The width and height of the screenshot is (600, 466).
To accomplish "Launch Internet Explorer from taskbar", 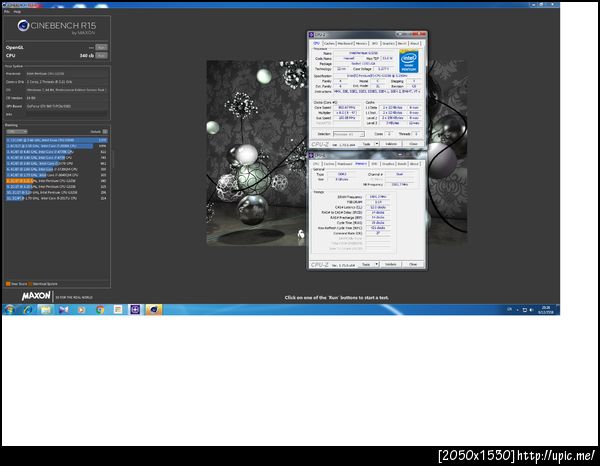I will tap(28, 310).
